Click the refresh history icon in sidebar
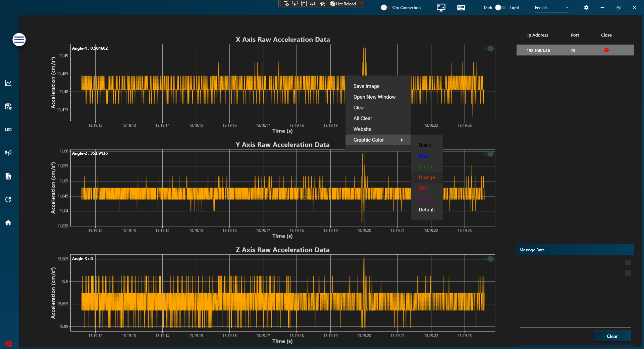This screenshot has width=644, height=349. (8, 200)
